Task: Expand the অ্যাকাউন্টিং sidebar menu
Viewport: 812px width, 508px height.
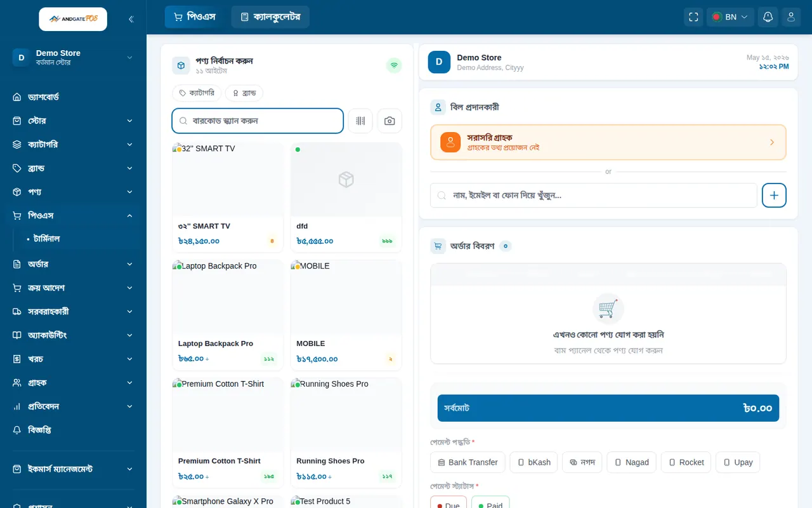Action: tap(73, 335)
